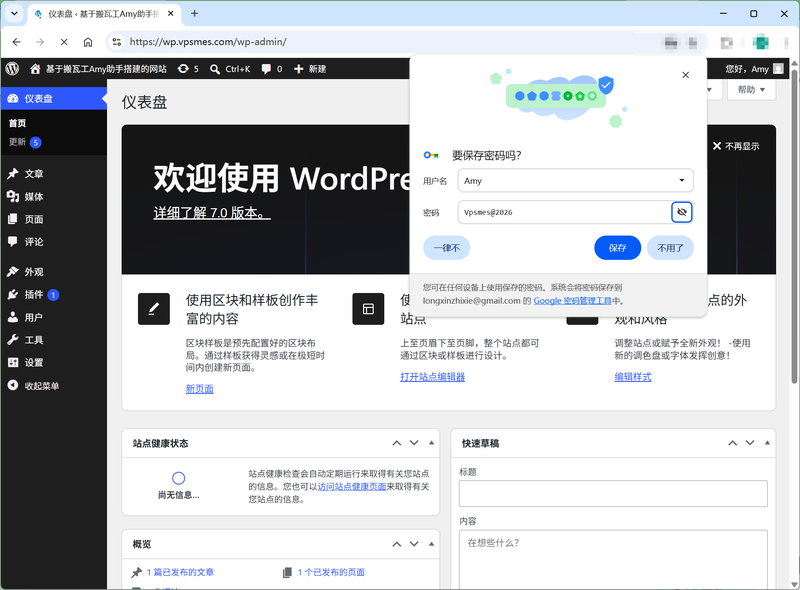
Task: Collapse the 站点健康状态 panel
Action: coord(431,443)
